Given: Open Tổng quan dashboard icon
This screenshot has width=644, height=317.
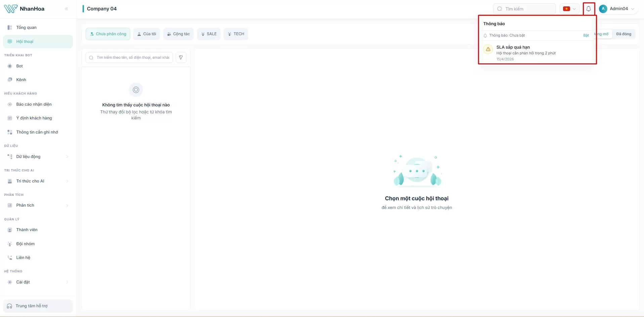Looking at the screenshot, I should [10, 28].
